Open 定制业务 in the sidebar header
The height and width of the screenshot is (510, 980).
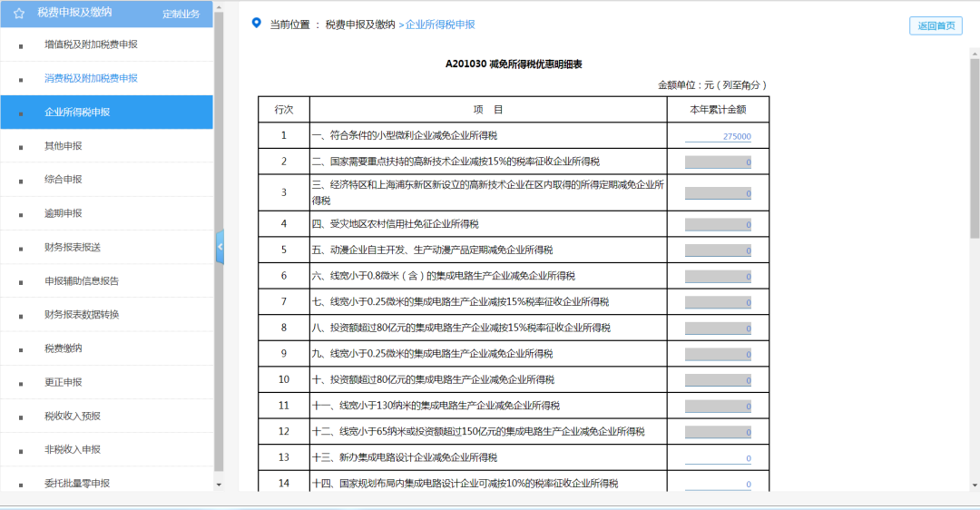click(x=181, y=14)
